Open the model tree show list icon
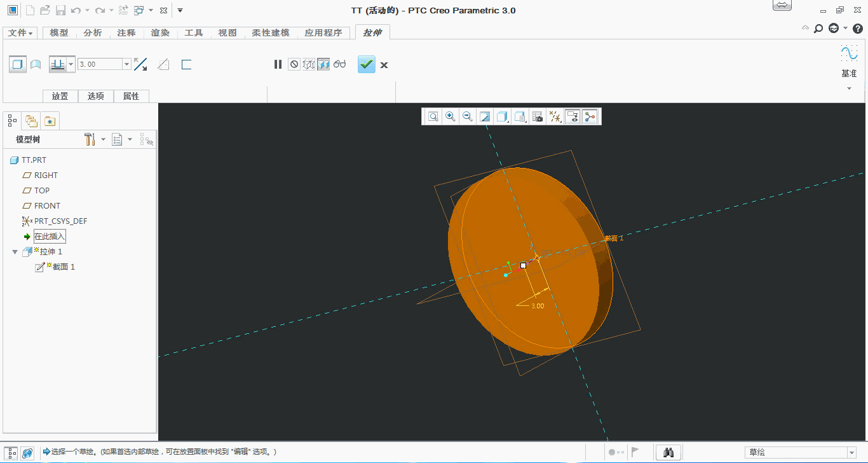 (117, 139)
